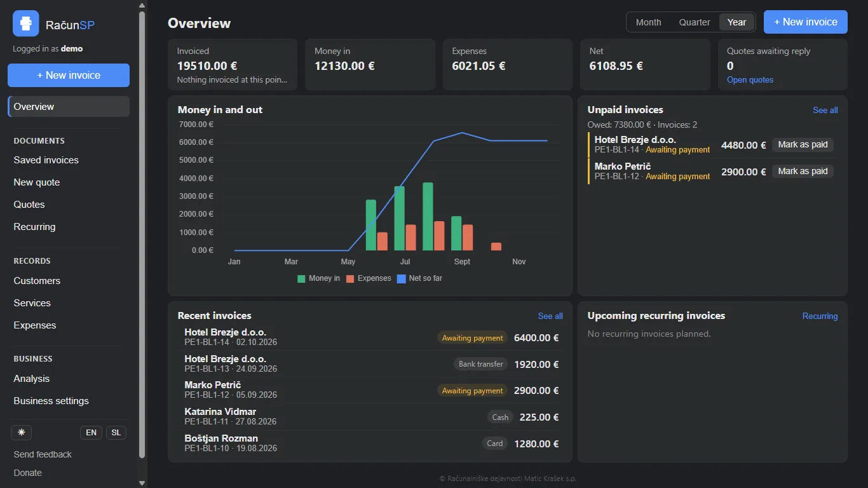Click the Katarina Vidmar recent invoice row

coord(370,417)
